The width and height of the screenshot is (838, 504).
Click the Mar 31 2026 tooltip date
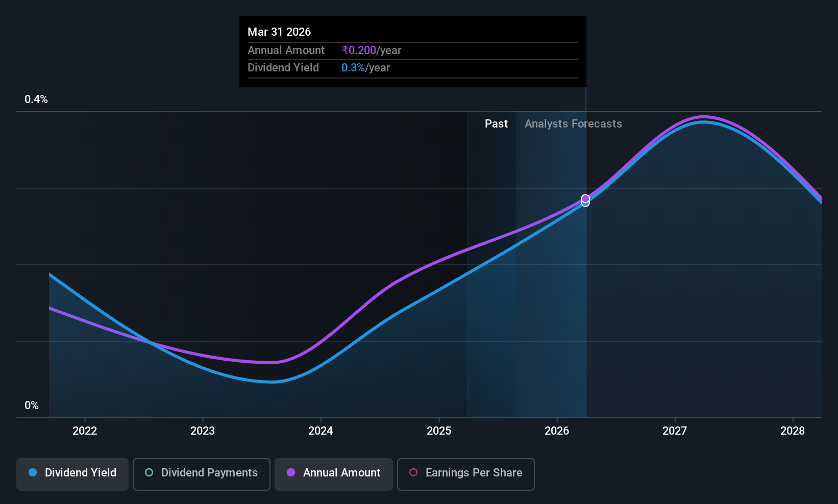[x=279, y=32]
